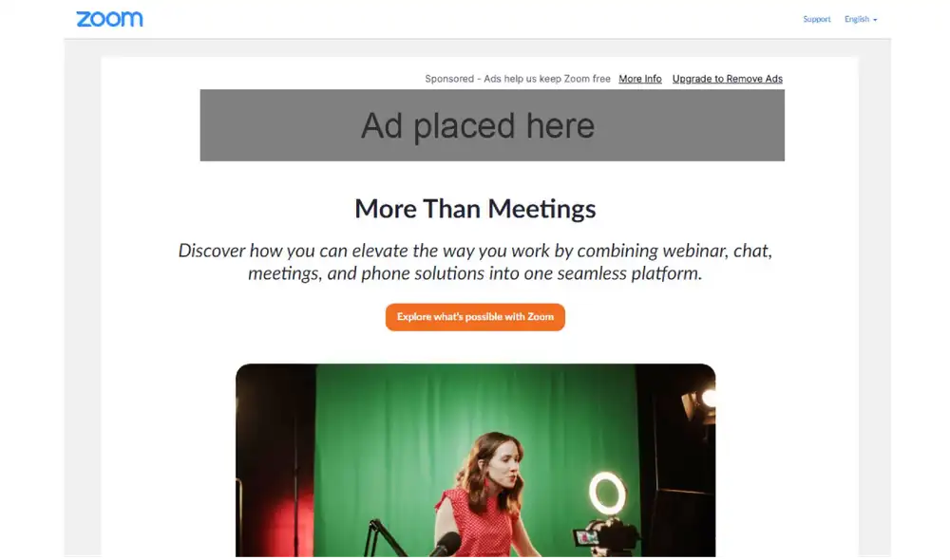The image size is (950, 560).
Task: Click Upgrade to Remove Ads link
Action: [x=727, y=79]
